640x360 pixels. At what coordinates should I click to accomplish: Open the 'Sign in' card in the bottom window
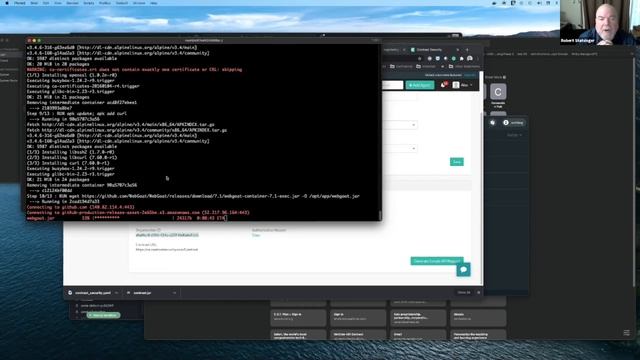[x=358, y=317]
